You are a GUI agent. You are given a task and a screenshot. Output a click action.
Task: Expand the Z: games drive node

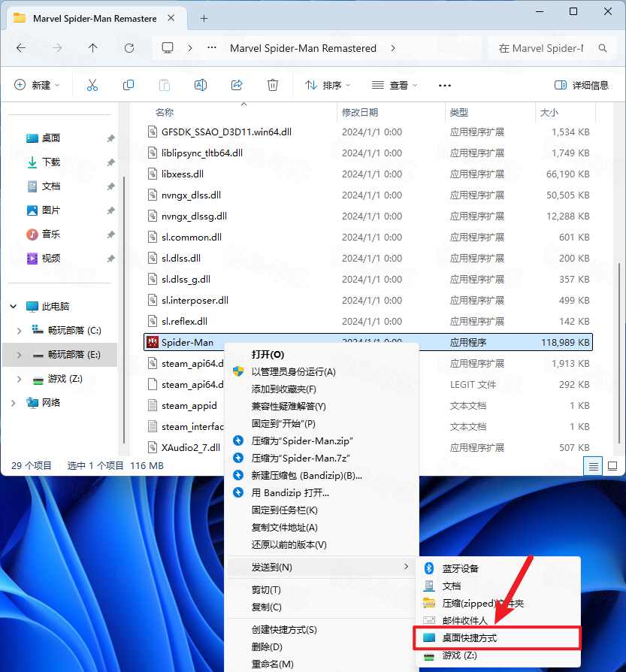tap(19, 378)
